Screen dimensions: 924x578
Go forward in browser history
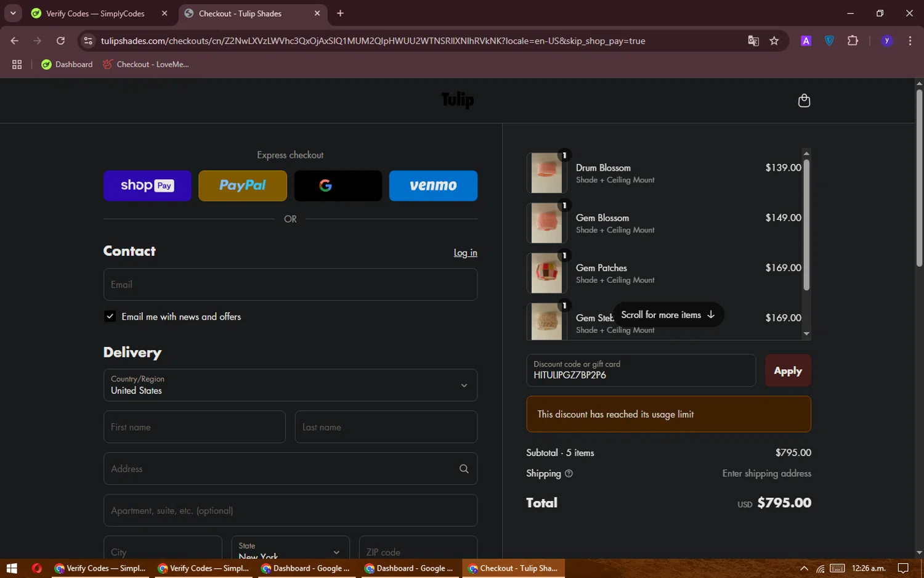tap(38, 41)
